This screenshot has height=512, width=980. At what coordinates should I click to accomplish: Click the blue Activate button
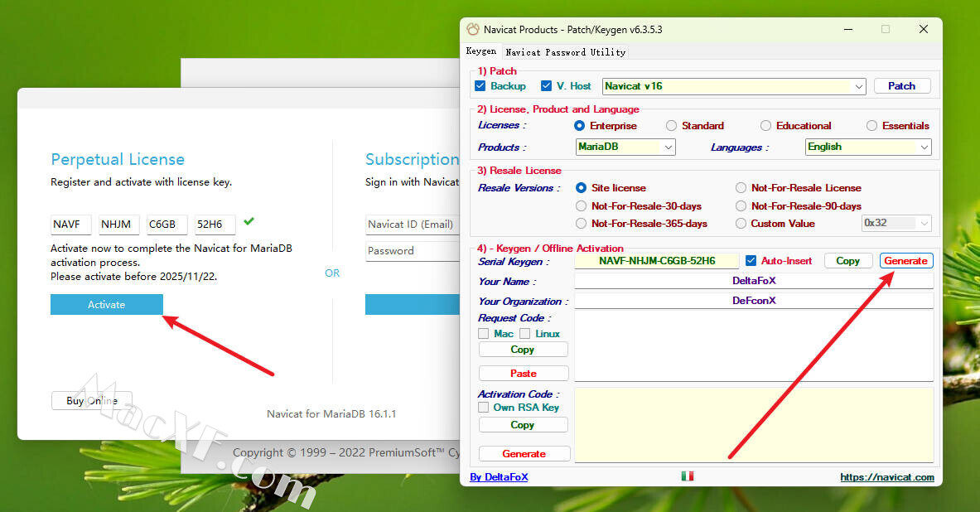point(107,305)
